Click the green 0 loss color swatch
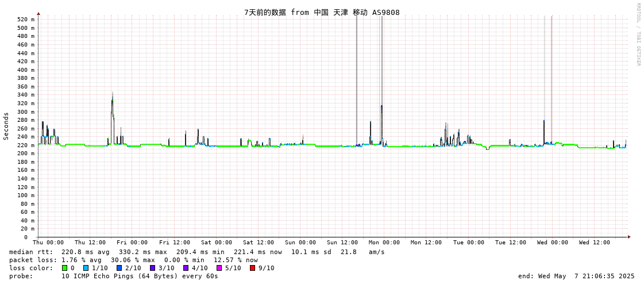The height and width of the screenshot is (284, 644). 64,268
